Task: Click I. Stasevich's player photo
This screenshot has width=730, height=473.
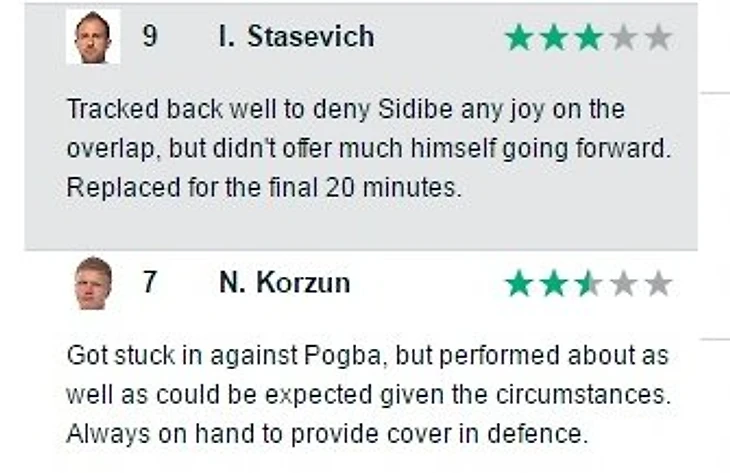Action: click(x=93, y=36)
